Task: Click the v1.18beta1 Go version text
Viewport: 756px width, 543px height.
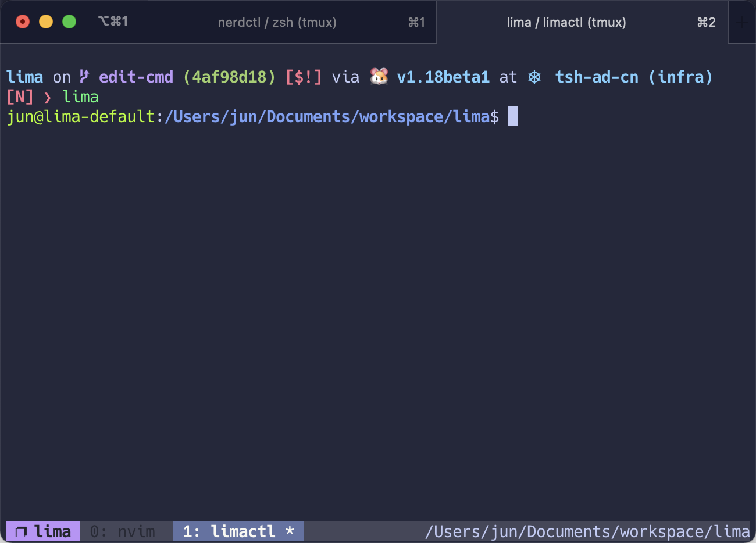Action: point(443,77)
